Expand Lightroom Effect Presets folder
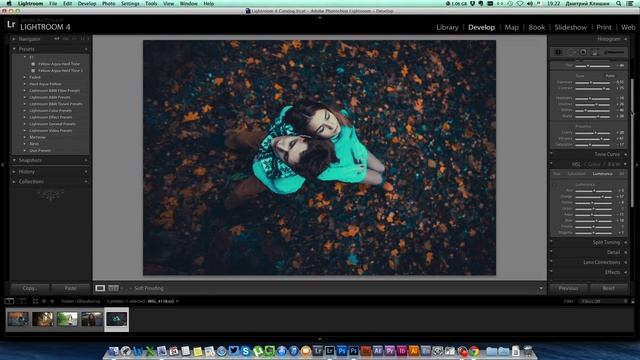 pos(24,117)
